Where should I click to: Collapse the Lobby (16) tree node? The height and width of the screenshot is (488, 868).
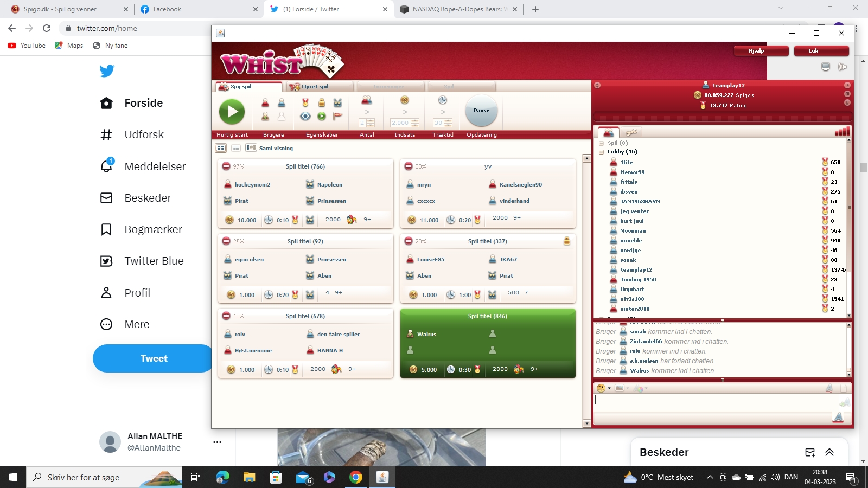pyautogui.click(x=601, y=152)
